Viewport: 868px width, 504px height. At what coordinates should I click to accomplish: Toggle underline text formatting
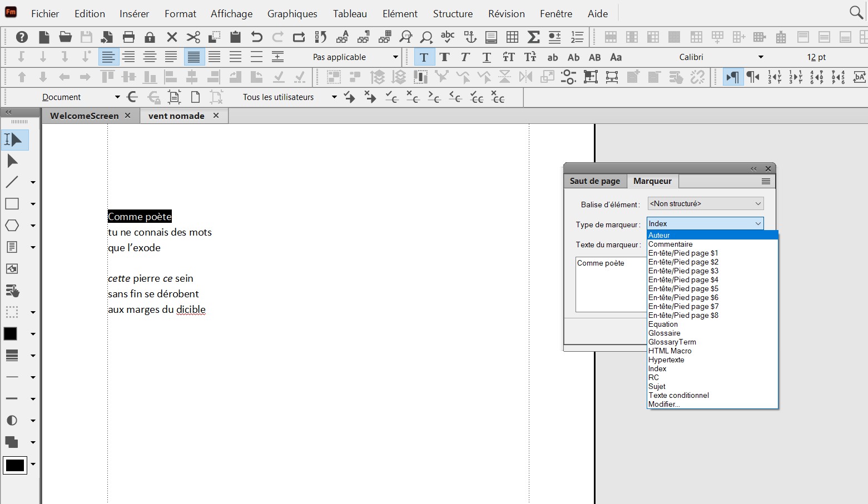click(486, 57)
